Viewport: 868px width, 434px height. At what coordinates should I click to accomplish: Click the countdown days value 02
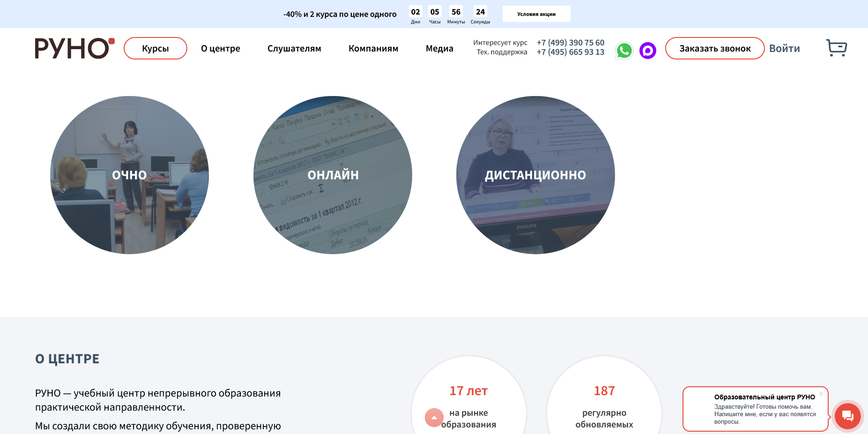click(415, 12)
